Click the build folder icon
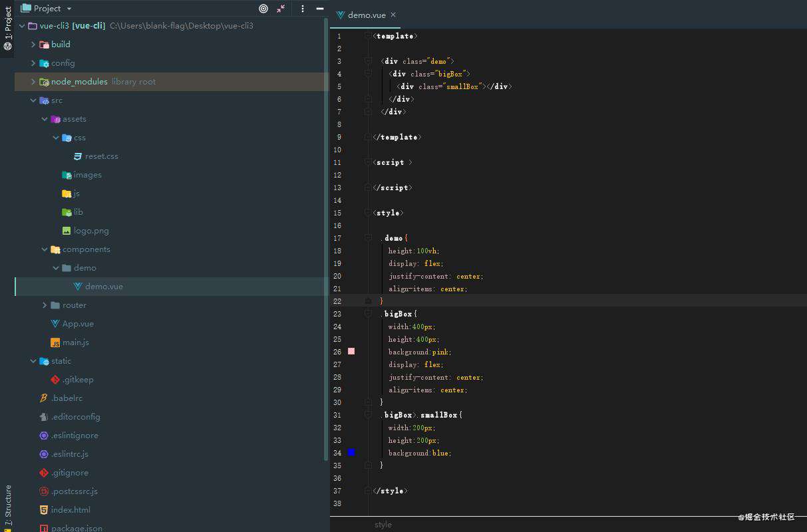This screenshot has width=807, height=532. [44, 45]
